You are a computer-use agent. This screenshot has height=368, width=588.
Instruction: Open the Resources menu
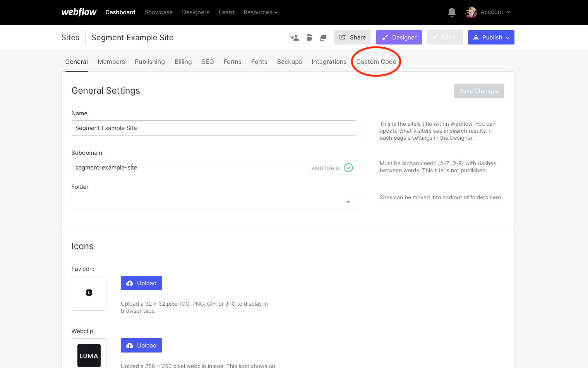pos(260,12)
